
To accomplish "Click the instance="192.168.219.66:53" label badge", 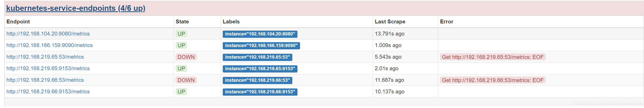I will click(x=257, y=80).
